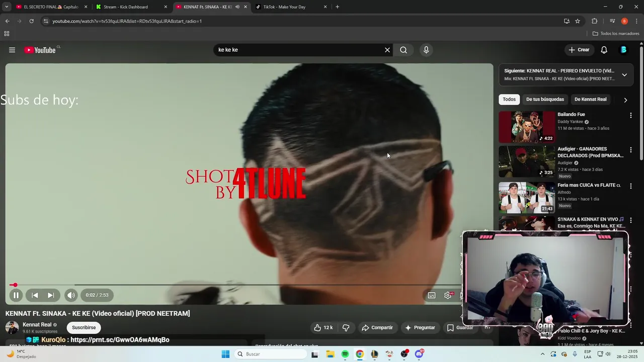Skip to the previous video
The image size is (644, 362).
tap(35, 295)
